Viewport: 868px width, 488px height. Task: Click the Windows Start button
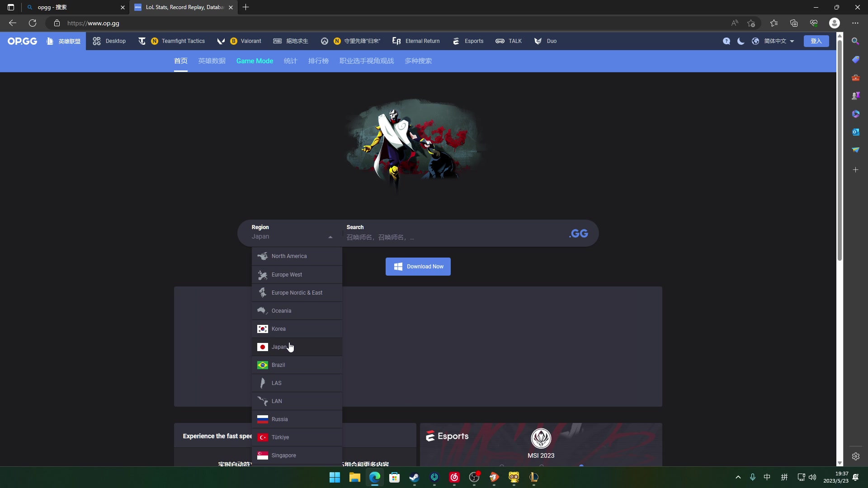pyautogui.click(x=335, y=477)
